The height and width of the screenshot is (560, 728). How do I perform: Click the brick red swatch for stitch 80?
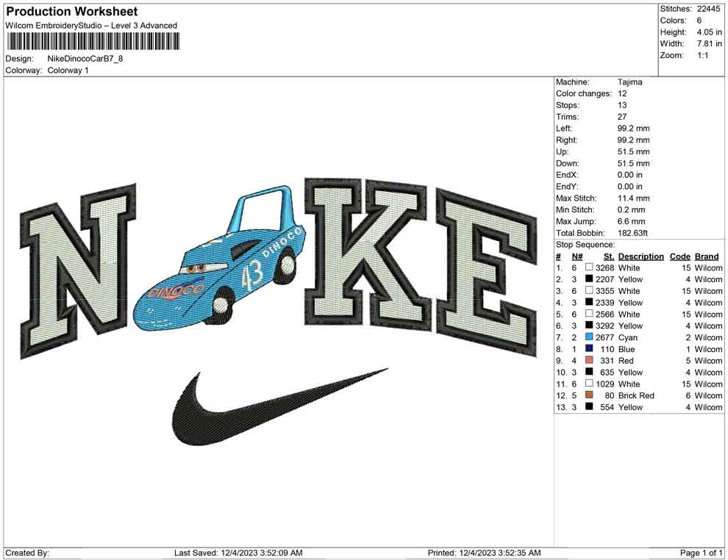tap(589, 395)
